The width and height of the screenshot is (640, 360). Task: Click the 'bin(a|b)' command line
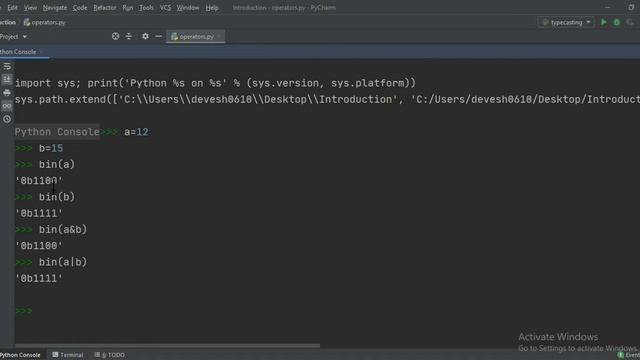(63, 262)
